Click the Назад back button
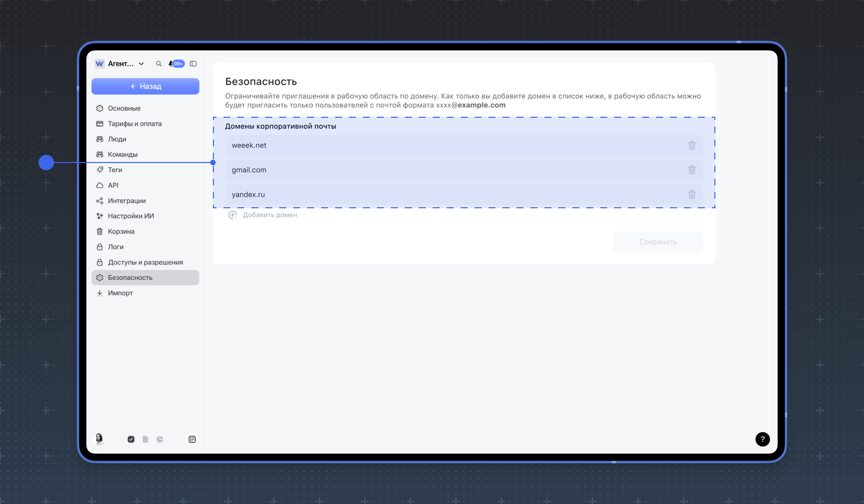Screen dimensions: 864x504 click(x=146, y=86)
